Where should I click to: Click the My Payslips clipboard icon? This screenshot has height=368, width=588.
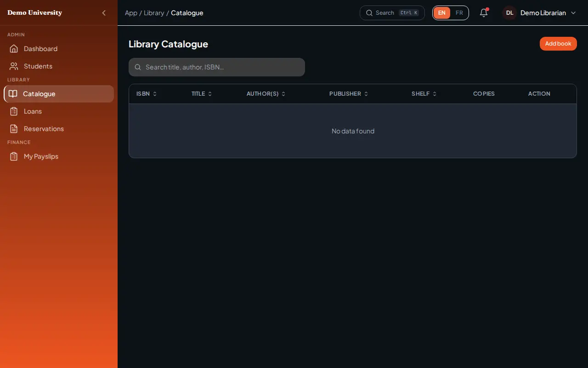tap(14, 156)
